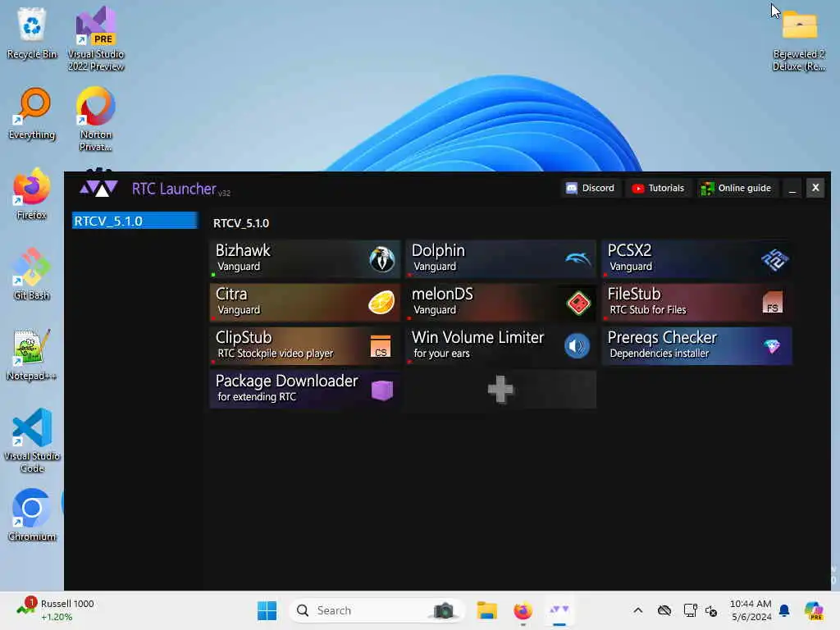Select the Git Bash desktop shortcut
Image resolution: width=840 pixels, height=630 pixels.
tap(32, 274)
